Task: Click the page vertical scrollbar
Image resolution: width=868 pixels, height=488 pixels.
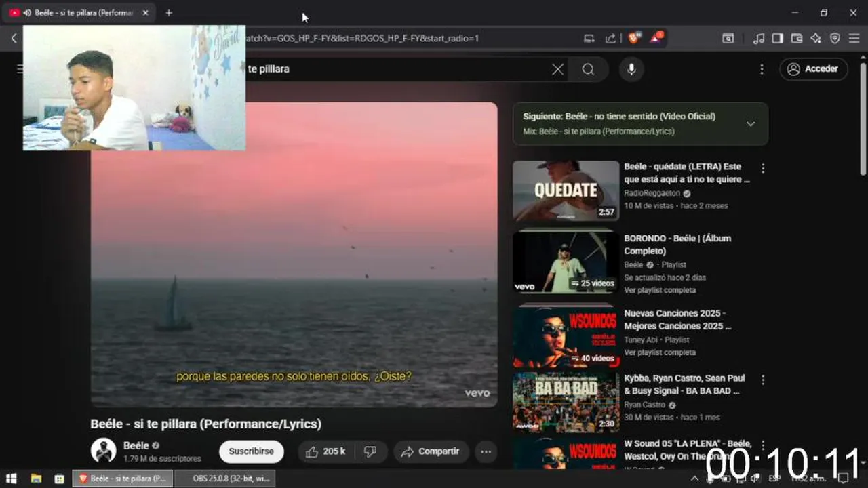Action: (x=863, y=119)
